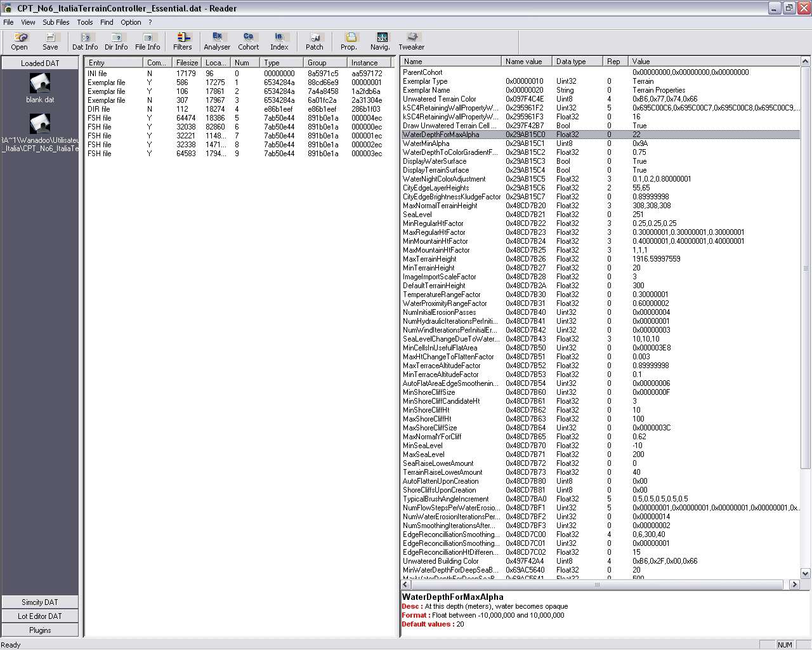
Task: Select the INI file entry
Action: 98,74
